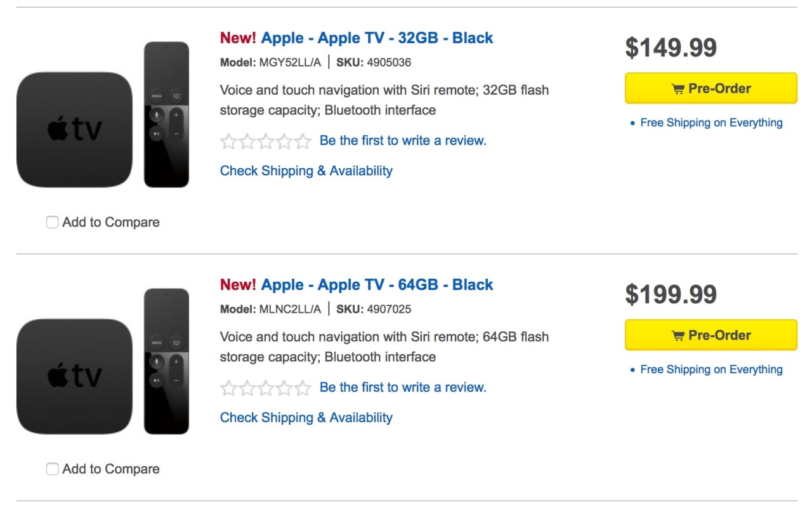The height and width of the screenshot is (509, 812).
Task: Click the first star in the 64GB rating row
Action: click(228, 387)
